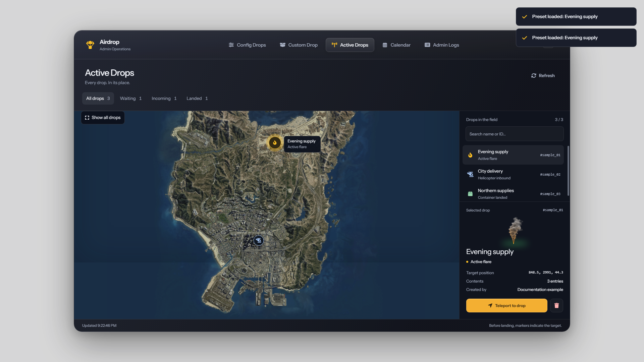Open the Config Drops tab

point(247,45)
